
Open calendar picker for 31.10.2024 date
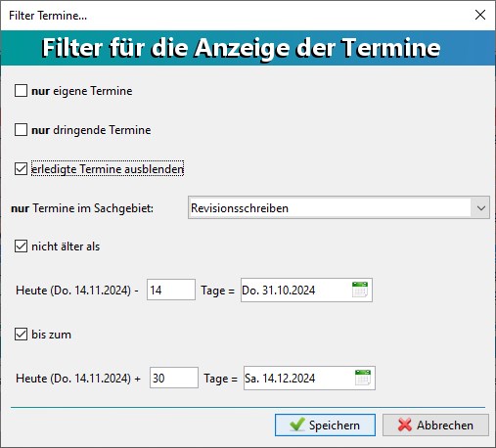[x=360, y=290]
